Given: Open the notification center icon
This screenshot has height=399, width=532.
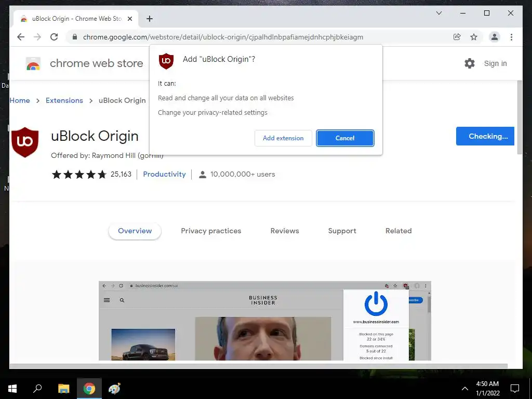Looking at the screenshot, I should point(515,389).
